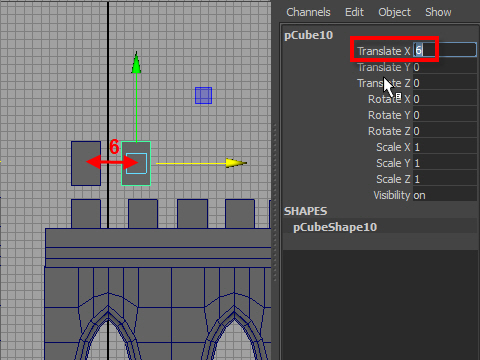Click the Rotate Z value field
Viewport: 480px width, 360px height.
tap(445, 131)
